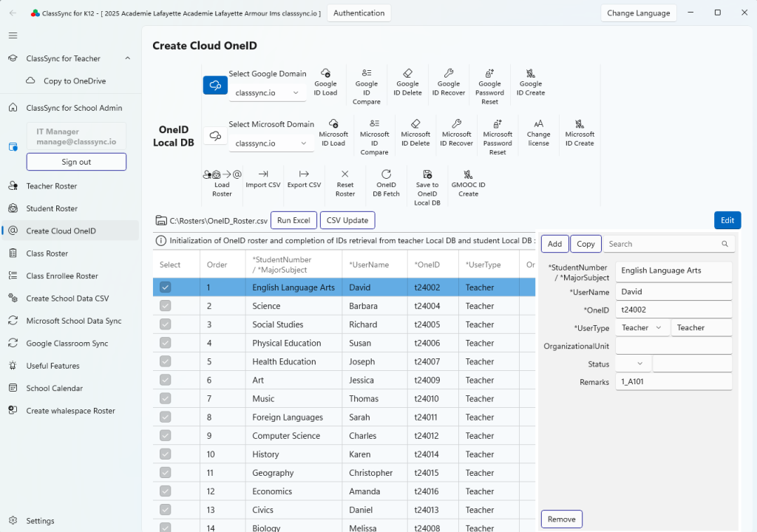757x532 pixels.
Task: Click the Authentication button
Action: pos(359,13)
